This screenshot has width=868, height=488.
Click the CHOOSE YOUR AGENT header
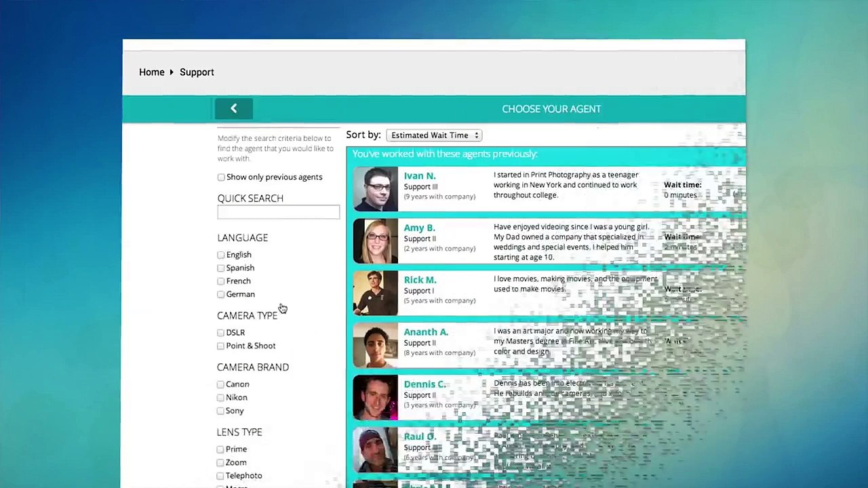pos(551,109)
